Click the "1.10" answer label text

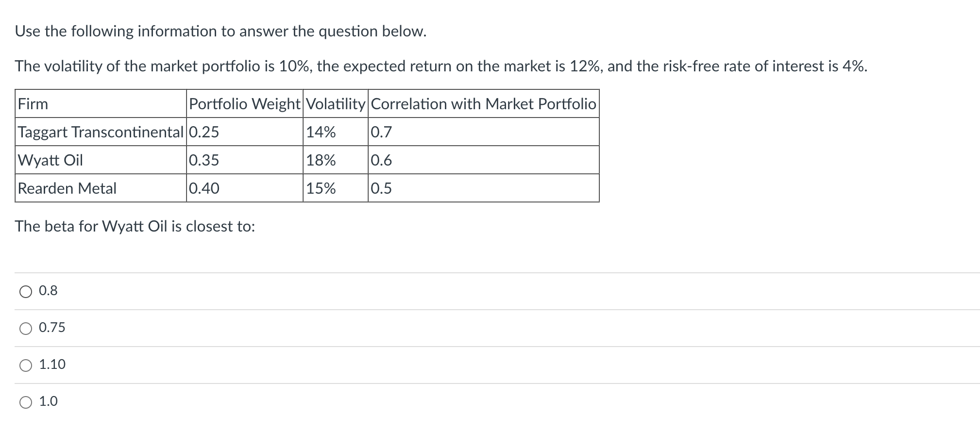tap(52, 365)
